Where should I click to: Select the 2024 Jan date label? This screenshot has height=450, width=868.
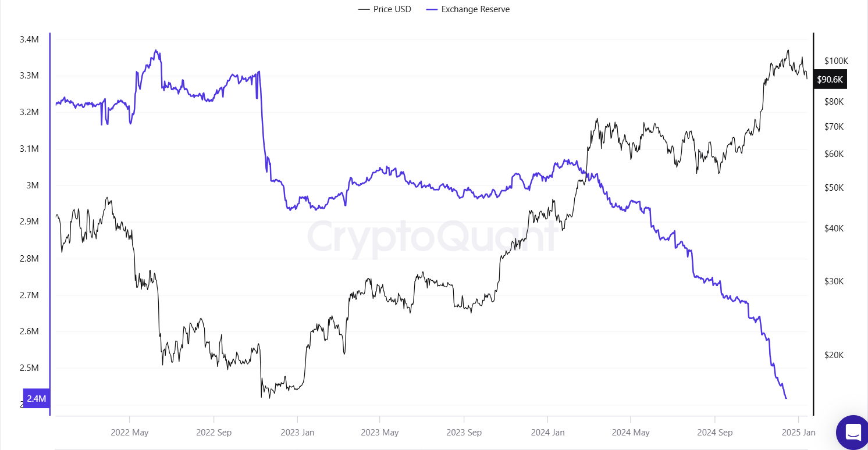547,433
